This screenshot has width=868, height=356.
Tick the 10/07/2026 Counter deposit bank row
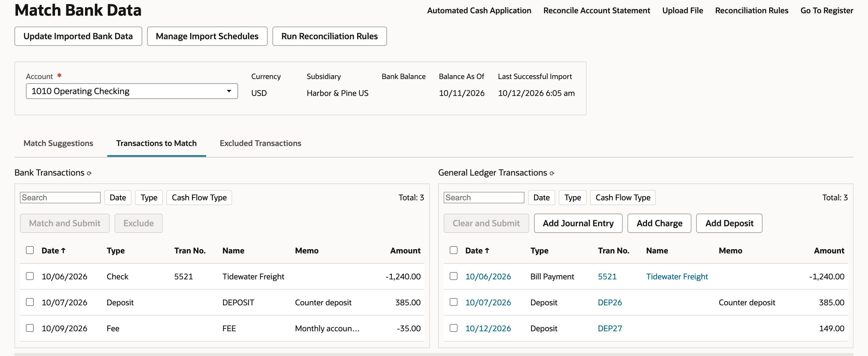[x=30, y=302]
